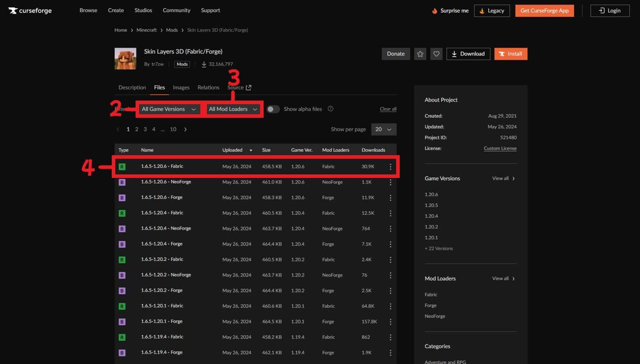The image size is (640, 364).
Task: Open the Browse menu in header
Action: tap(88, 10)
